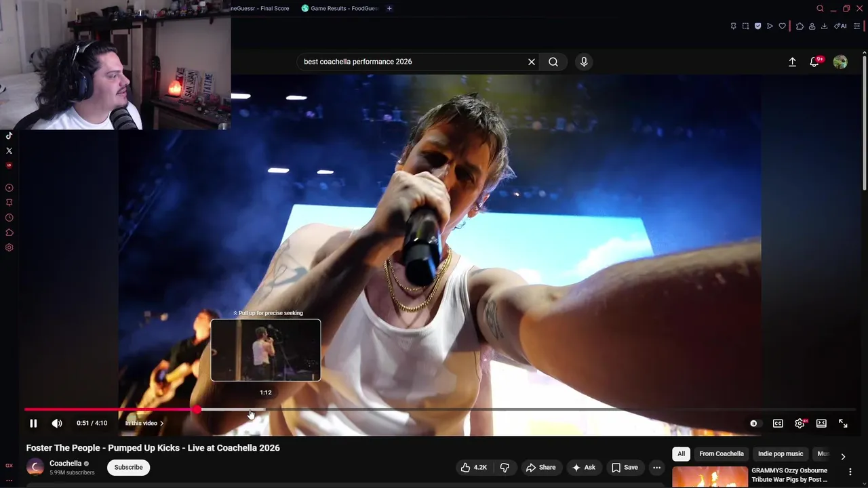Open YouTube notifications bell showing 9+
Image resolution: width=868 pixels, height=488 pixels.
pyautogui.click(x=815, y=62)
